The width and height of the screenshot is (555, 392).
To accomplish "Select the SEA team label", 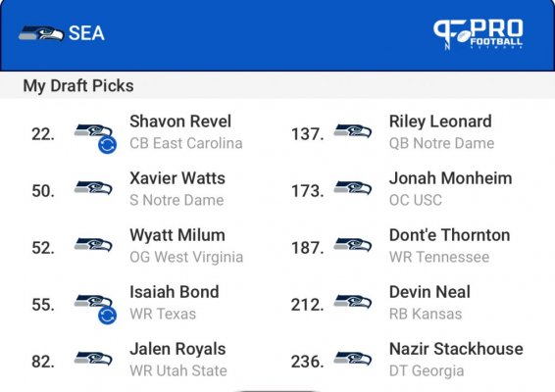I will pos(86,33).
